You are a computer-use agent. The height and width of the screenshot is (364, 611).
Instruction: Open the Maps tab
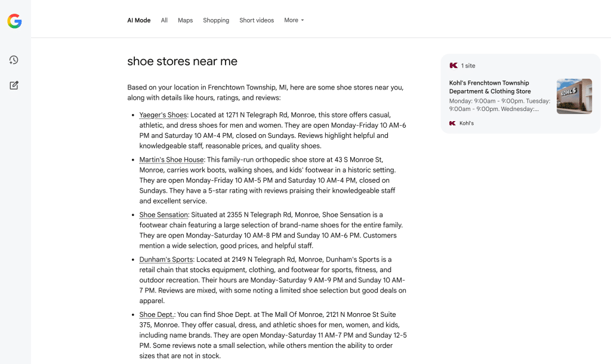(185, 20)
